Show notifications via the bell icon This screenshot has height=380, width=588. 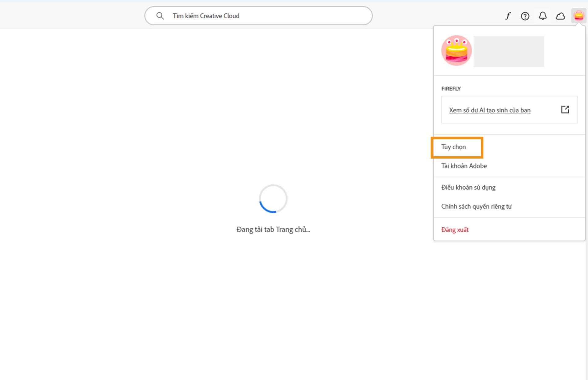pyautogui.click(x=542, y=16)
